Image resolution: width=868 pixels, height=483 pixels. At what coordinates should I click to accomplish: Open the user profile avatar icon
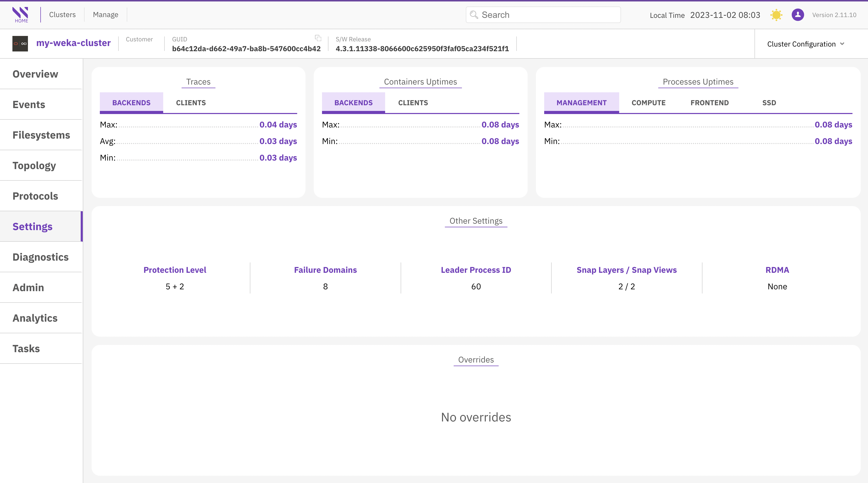click(x=798, y=15)
